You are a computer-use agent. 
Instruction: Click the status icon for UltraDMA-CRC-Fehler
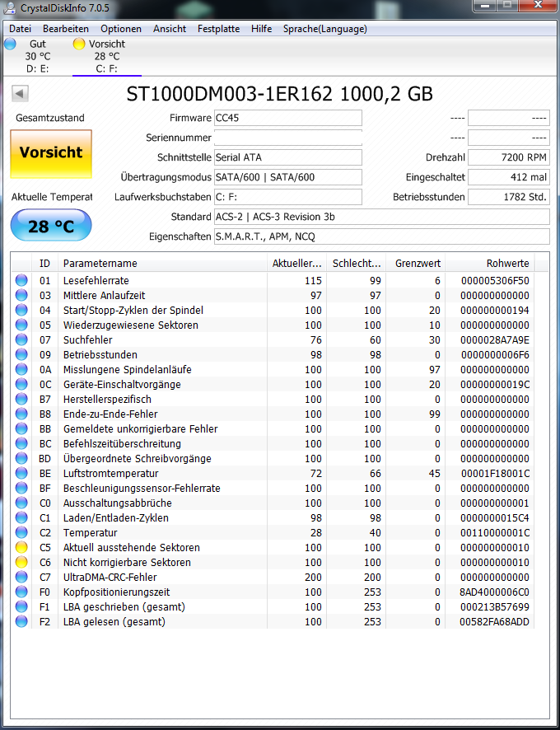pyautogui.click(x=21, y=578)
